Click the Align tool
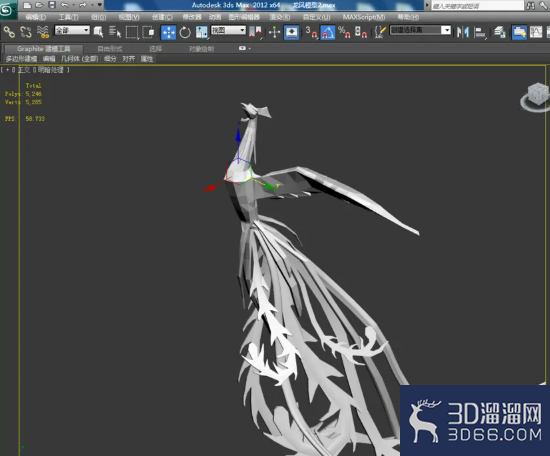 click(x=480, y=32)
